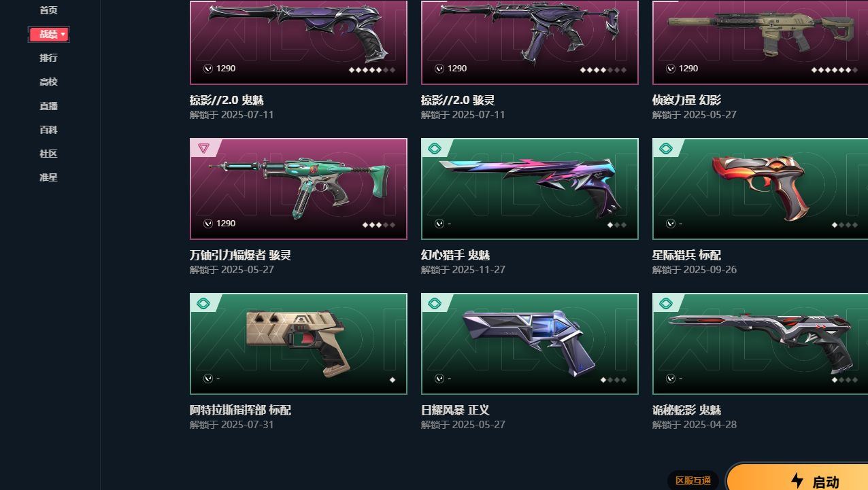Image resolution: width=868 pixels, height=490 pixels.
Task: Click the green tier icon on 日耀风暴 card
Action: click(435, 303)
